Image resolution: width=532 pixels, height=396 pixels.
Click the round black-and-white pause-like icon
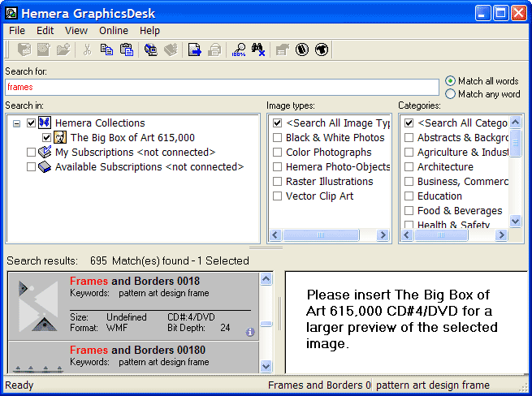[302, 49]
